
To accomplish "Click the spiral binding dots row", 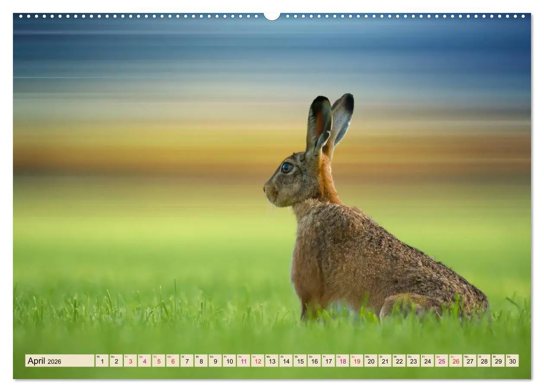I will point(173,16).
